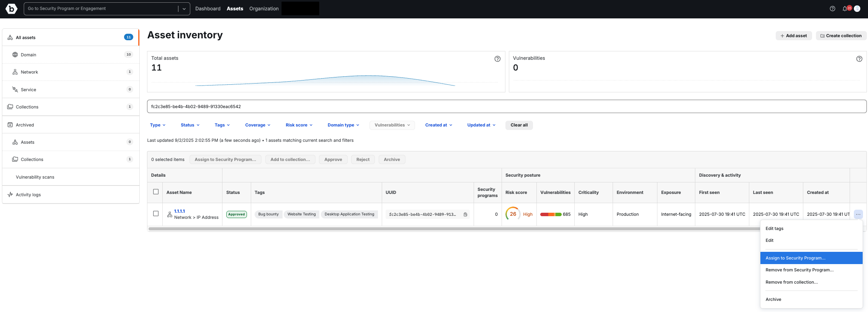Image resolution: width=868 pixels, height=312 pixels.
Task: Click the All assets icon in sidebar
Action: tap(10, 38)
